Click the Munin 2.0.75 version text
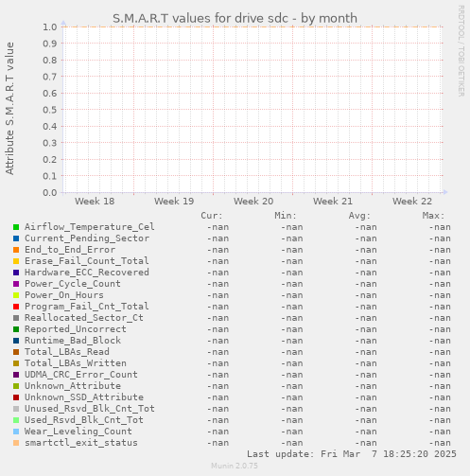The image size is (470, 476). [x=235, y=466]
